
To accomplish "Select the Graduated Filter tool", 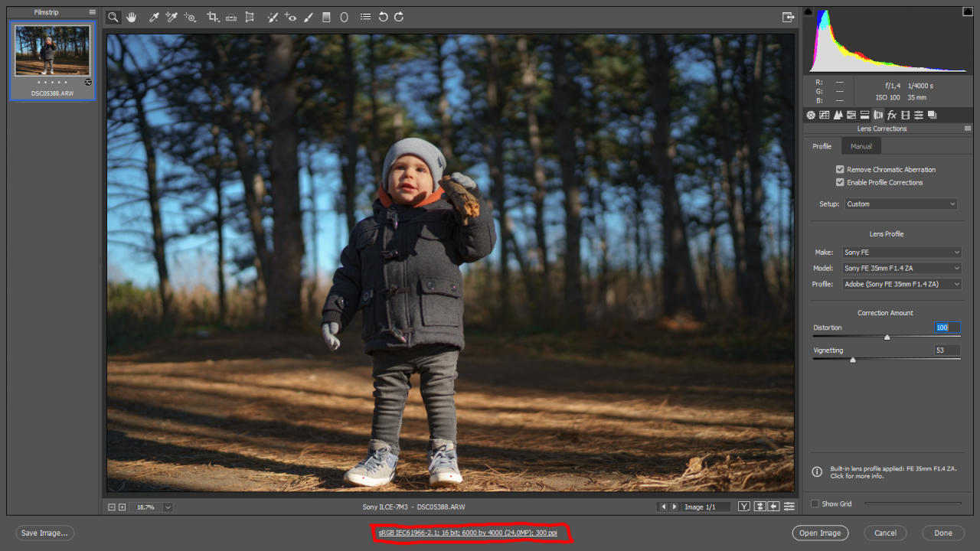I will coord(326,17).
